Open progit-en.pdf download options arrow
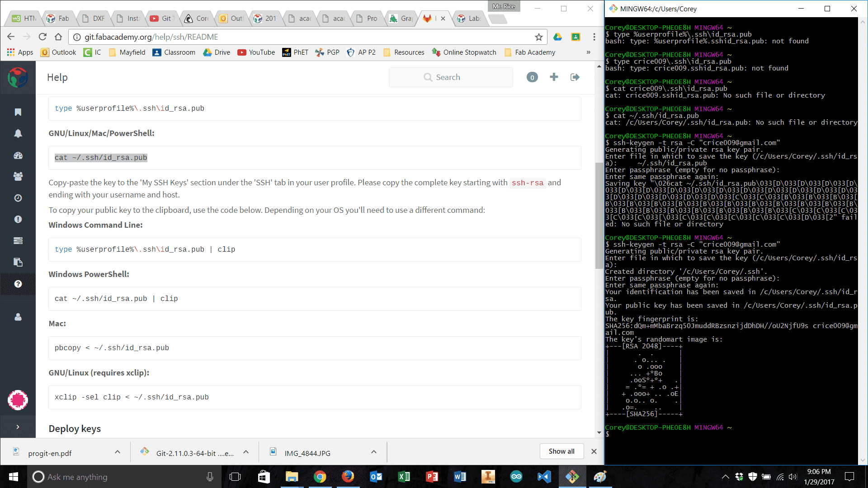The height and width of the screenshot is (488, 868). 118,452
